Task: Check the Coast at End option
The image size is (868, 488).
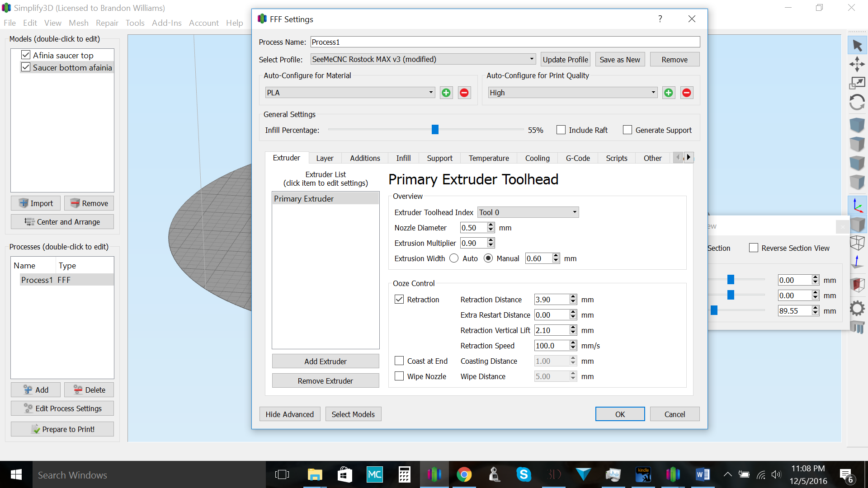Action: coord(399,361)
